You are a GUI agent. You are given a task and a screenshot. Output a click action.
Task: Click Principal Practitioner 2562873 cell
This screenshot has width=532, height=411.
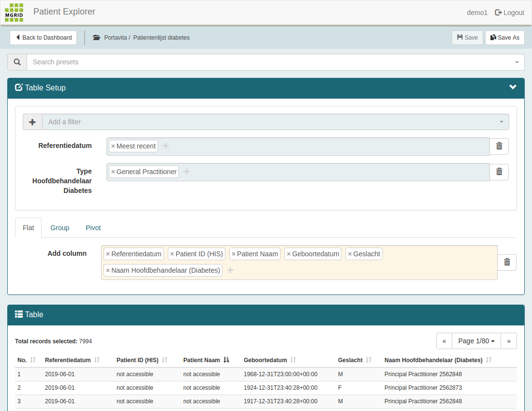pos(423,388)
